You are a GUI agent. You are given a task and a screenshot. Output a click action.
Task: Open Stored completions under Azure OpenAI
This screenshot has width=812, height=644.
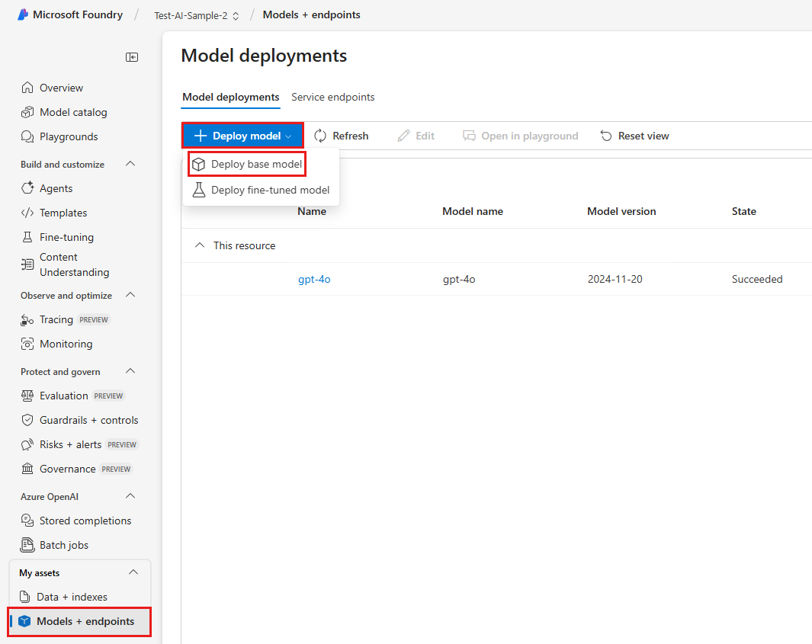click(x=85, y=521)
